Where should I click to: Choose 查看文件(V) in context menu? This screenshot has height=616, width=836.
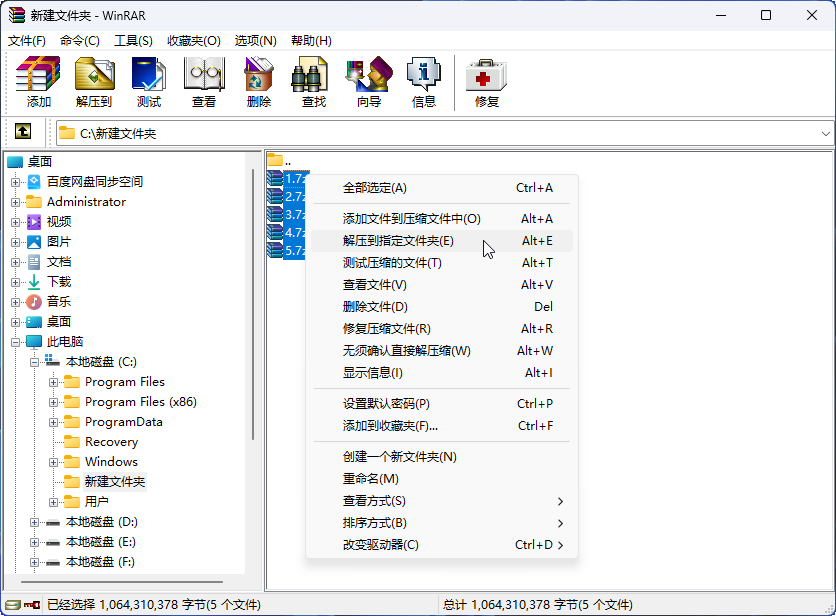tap(441, 285)
